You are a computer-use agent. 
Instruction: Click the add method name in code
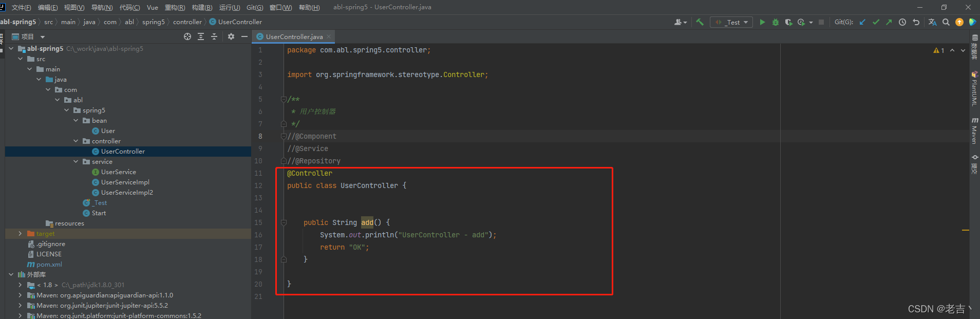point(367,222)
